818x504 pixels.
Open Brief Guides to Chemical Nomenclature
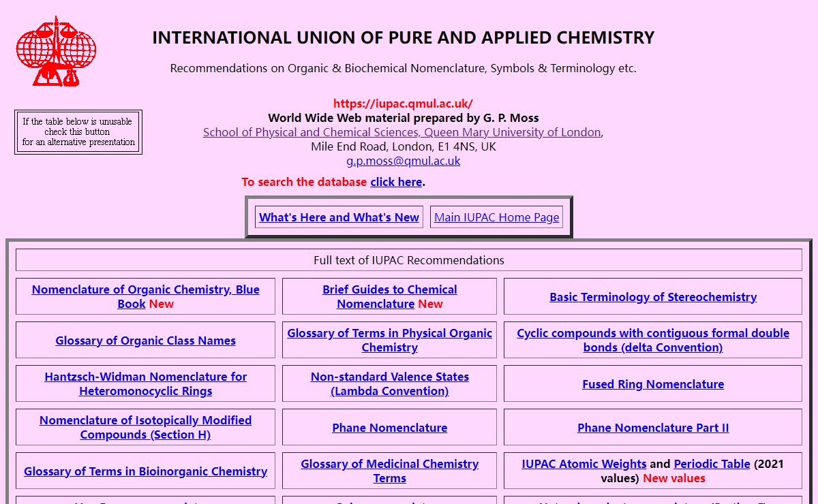pos(389,296)
